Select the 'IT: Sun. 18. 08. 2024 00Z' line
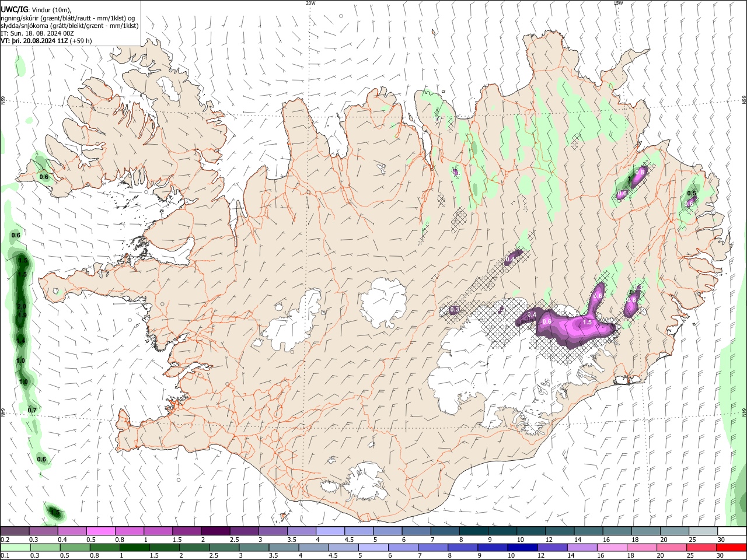This screenshot has height=560, width=747. click(37, 33)
